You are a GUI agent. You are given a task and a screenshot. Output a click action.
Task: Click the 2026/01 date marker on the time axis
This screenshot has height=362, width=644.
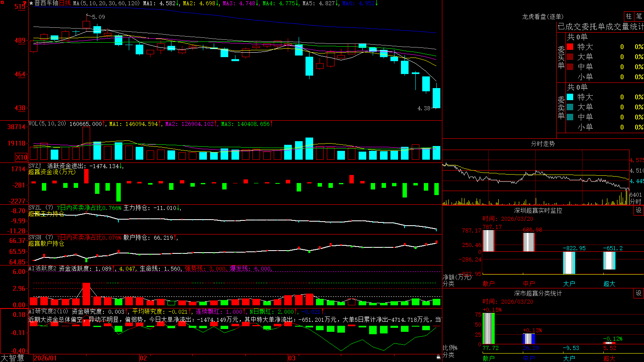(45, 358)
